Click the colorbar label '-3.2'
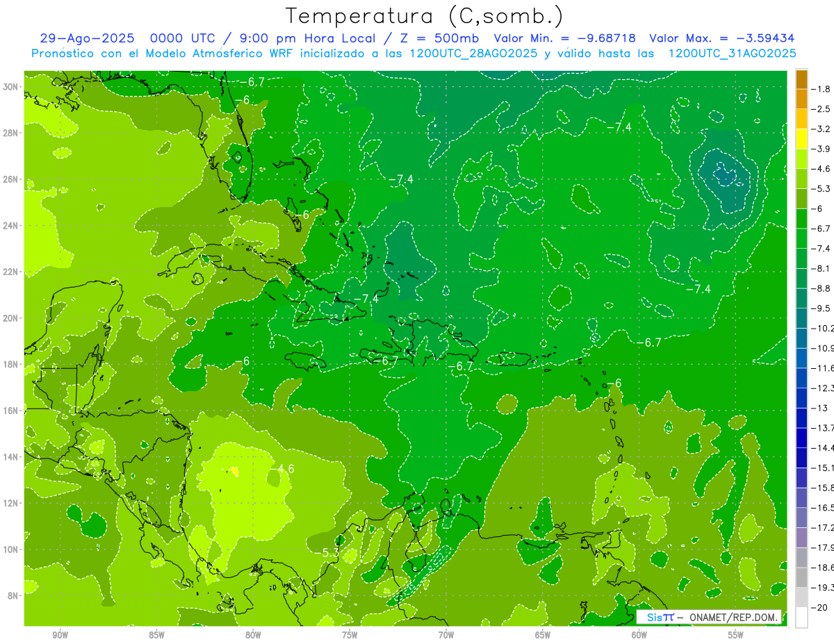The width and height of the screenshot is (834, 644). coord(821,129)
